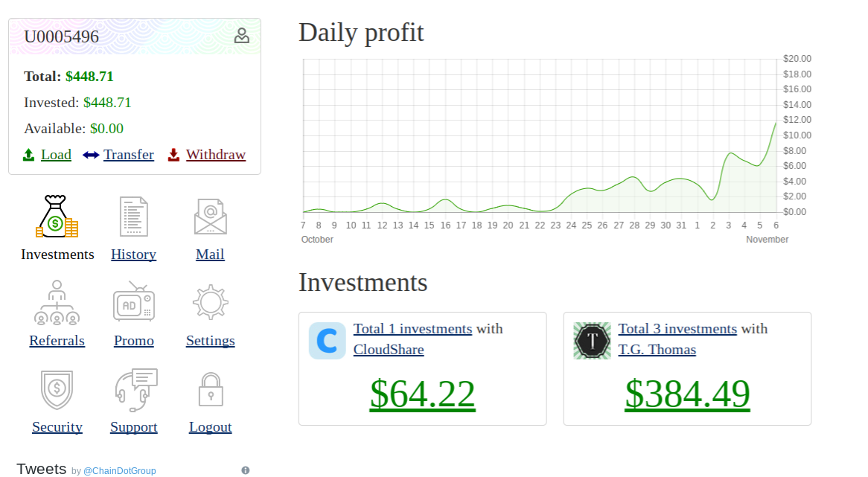
Task: Click the $384.49 investment amount
Action: (x=687, y=394)
